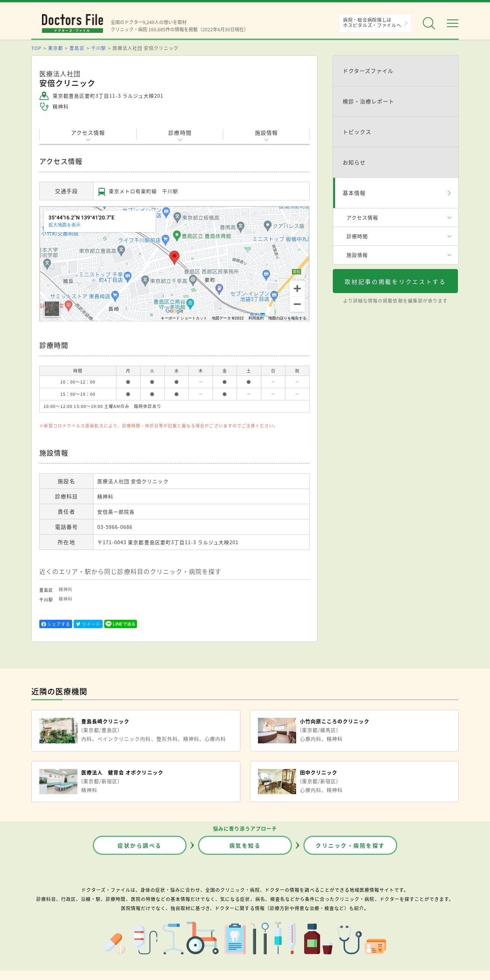The height and width of the screenshot is (980, 490).
Task: Expand sidebar 診療時間 chevron
Action: click(x=450, y=236)
